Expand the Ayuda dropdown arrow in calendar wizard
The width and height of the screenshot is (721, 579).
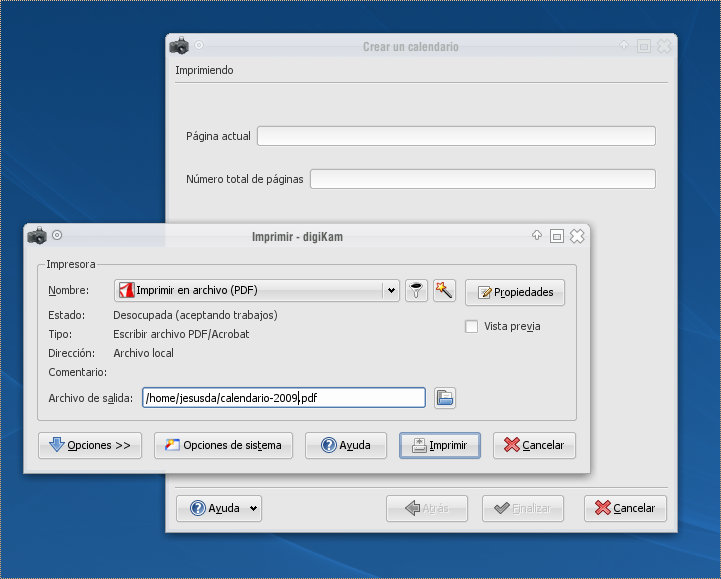tap(253, 509)
